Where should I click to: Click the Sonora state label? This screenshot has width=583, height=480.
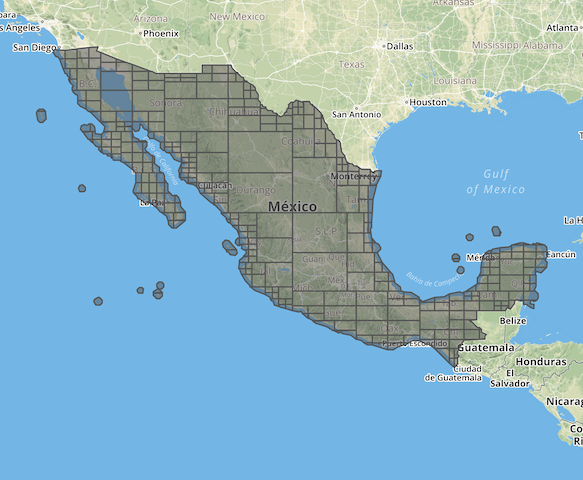pos(165,103)
